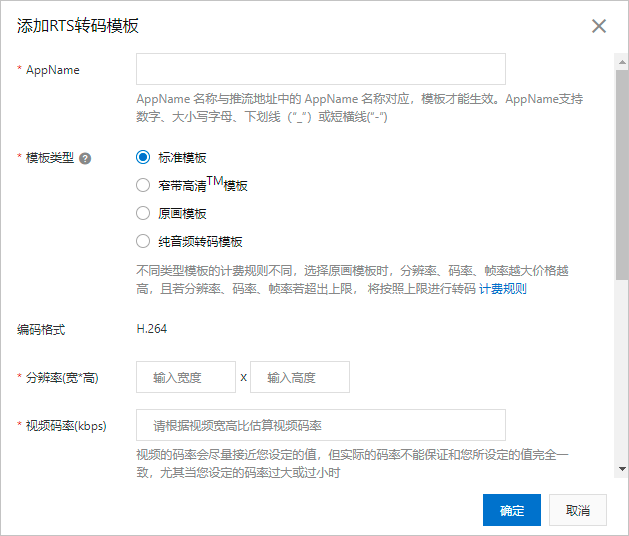
Task: Click the 编码格式 label
Action: pyautogui.click(x=41, y=330)
